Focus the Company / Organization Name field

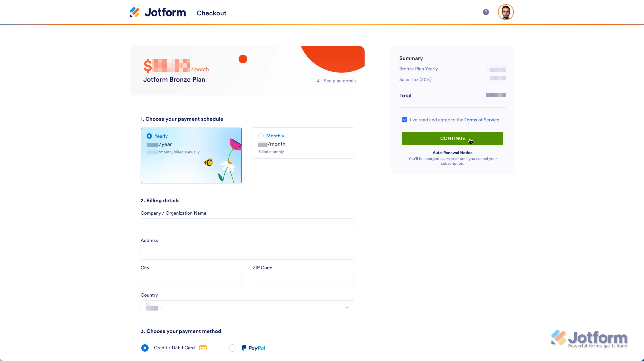247,225
